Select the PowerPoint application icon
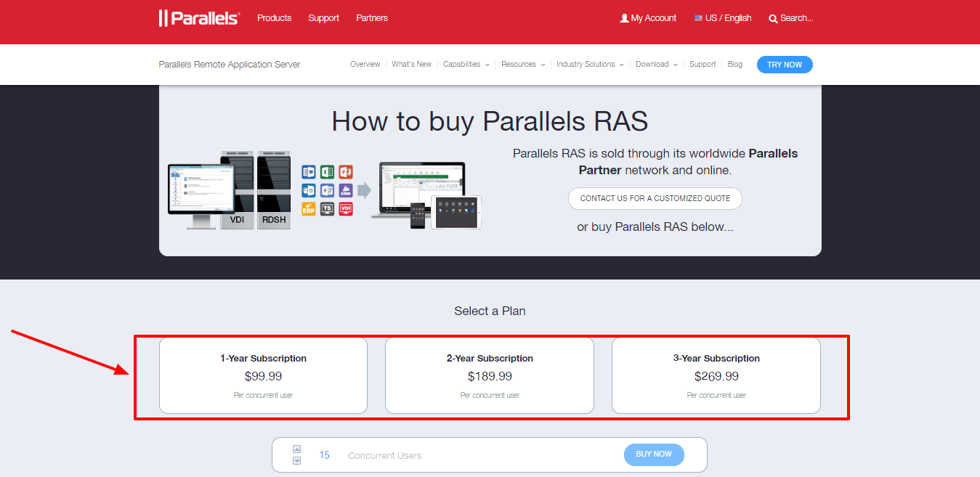 (346, 171)
